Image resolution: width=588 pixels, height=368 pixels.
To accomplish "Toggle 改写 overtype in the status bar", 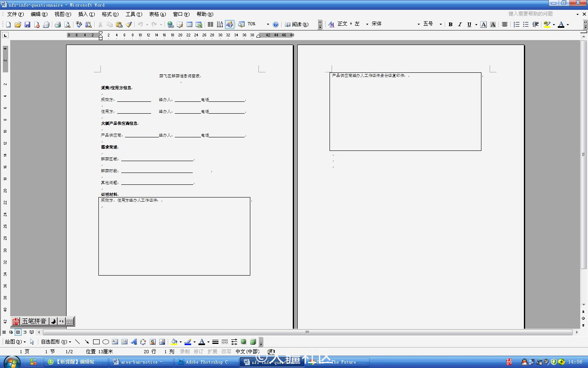I will click(226, 352).
